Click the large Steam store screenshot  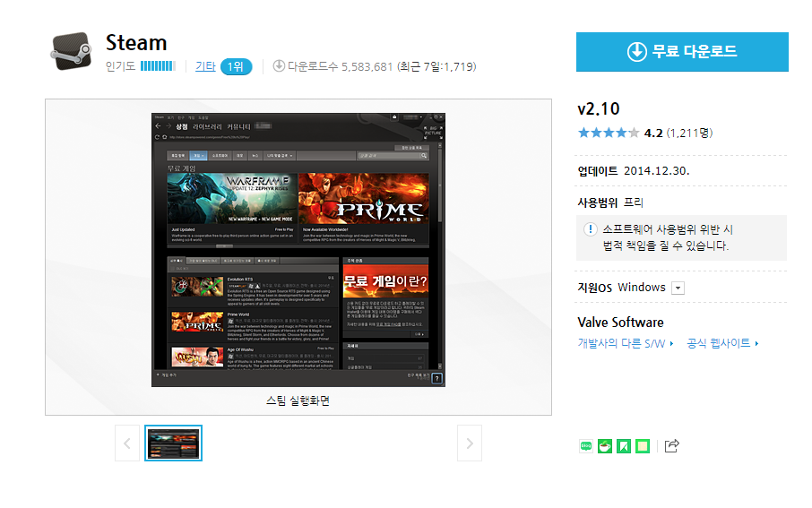tap(298, 250)
